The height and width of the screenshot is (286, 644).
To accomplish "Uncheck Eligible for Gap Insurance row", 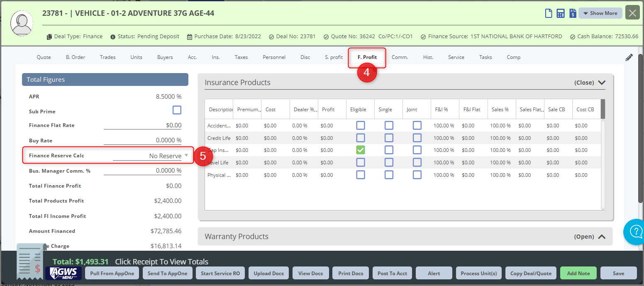I will 361,150.
